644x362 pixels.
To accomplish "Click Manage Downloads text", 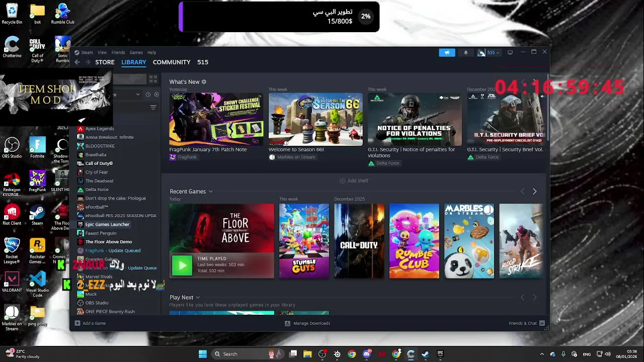I will (312, 323).
